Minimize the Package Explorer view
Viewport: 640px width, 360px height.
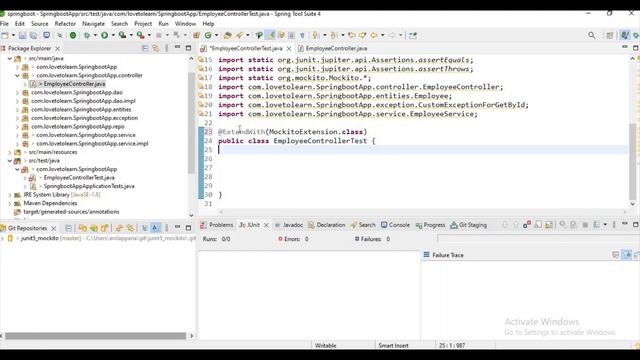(x=178, y=48)
